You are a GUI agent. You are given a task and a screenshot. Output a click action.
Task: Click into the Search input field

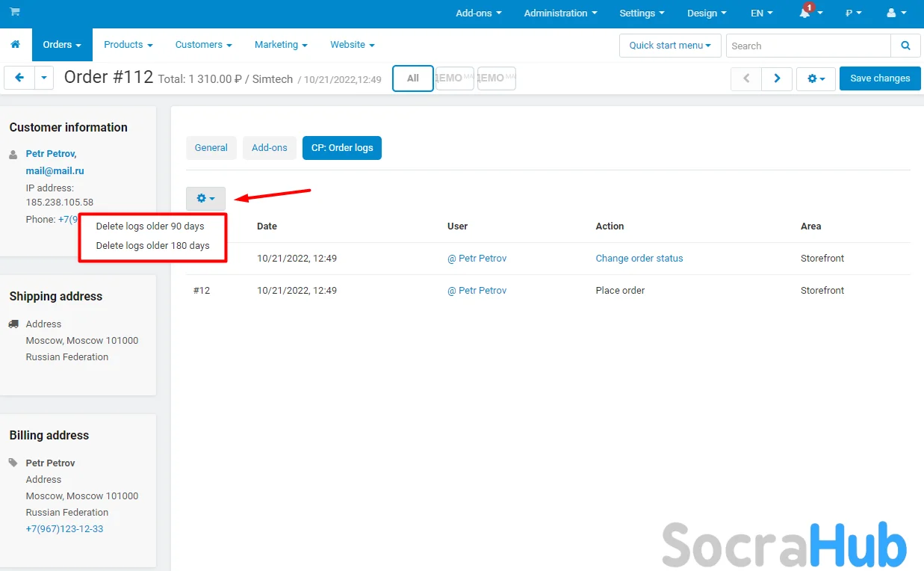point(807,46)
